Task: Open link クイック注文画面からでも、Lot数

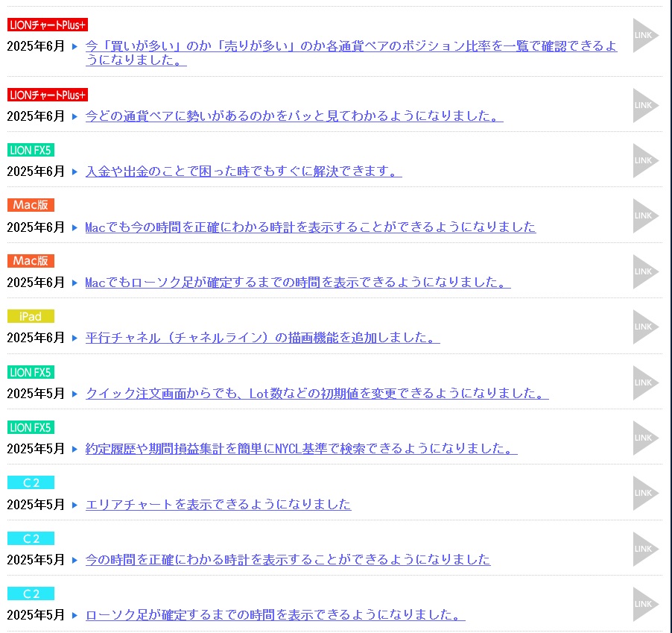Action: (317, 393)
